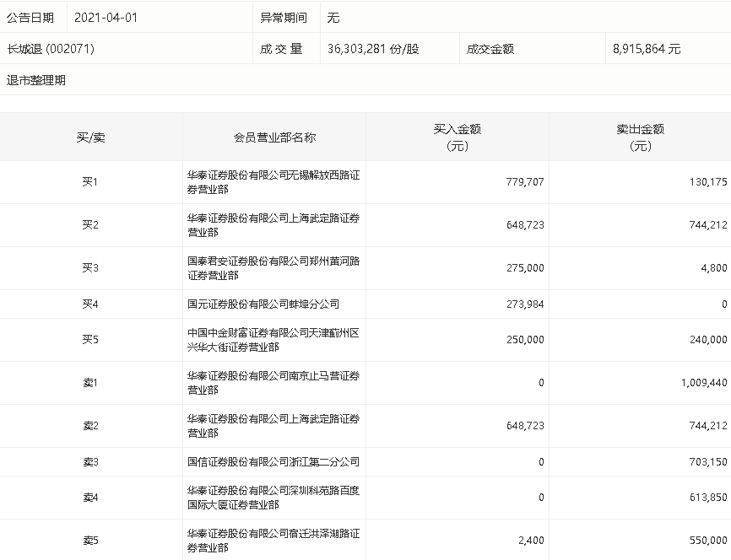Select sell amount '703,150'
Viewport: 731px width, 560px height.
708,462
